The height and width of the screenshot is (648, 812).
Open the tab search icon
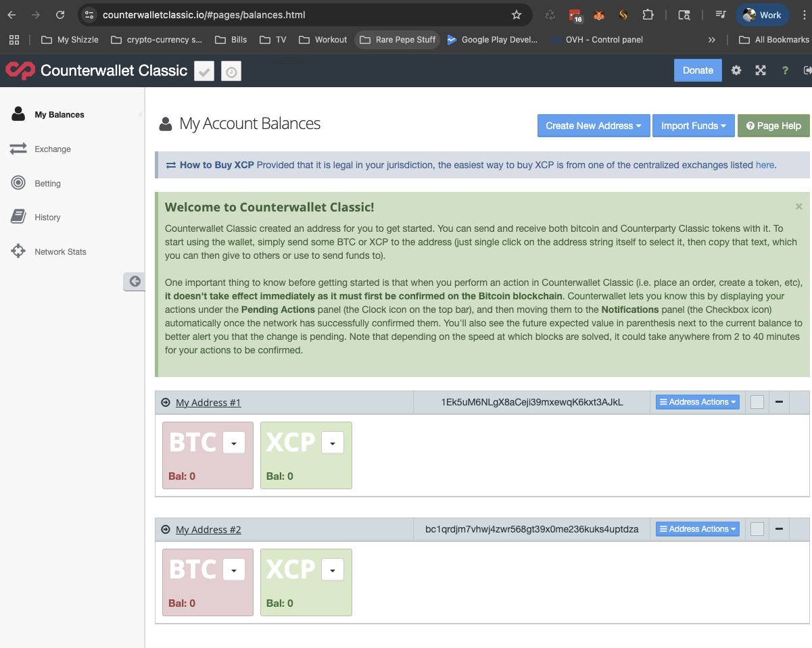684,15
